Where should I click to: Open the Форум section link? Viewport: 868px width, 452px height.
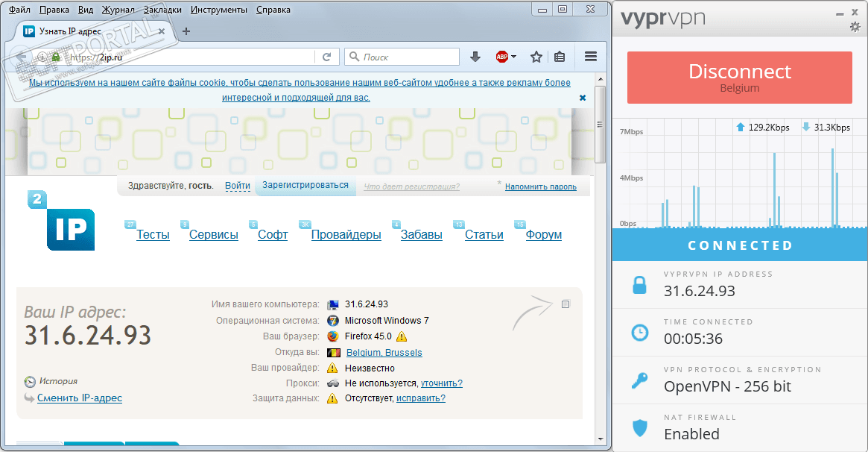544,234
